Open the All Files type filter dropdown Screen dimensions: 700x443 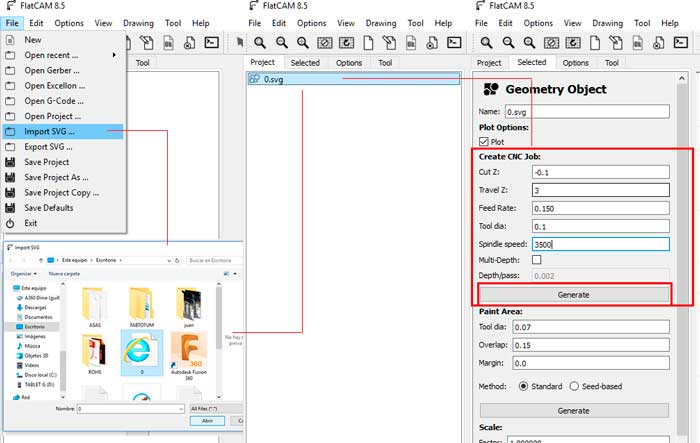click(x=216, y=409)
